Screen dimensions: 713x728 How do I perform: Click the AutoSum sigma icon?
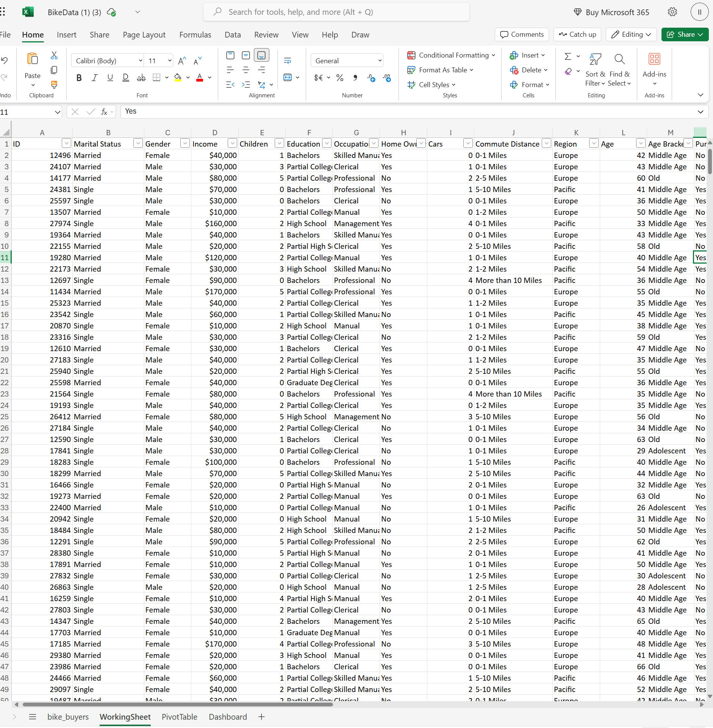tap(568, 56)
